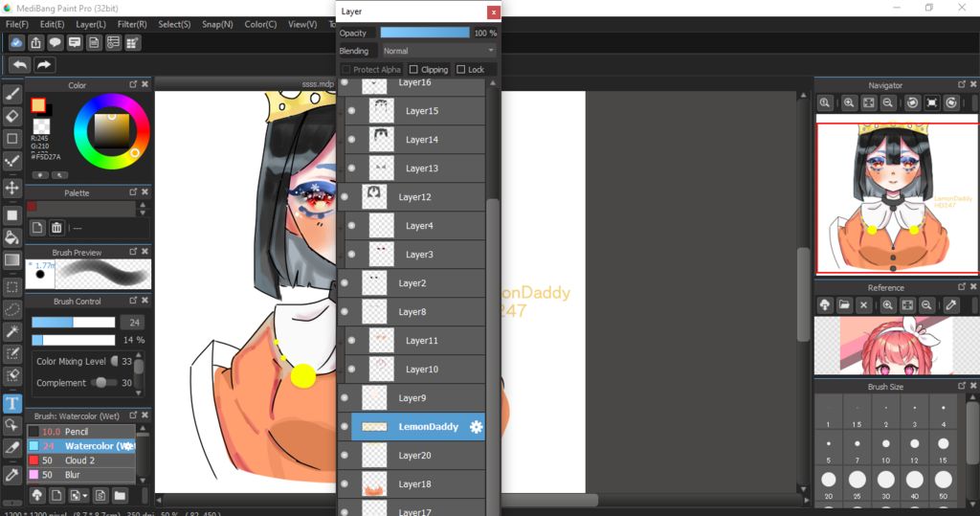This screenshot has width=980, height=516.
Task: Toggle visibility of the LemonDaddy layer
Action: point(345,427)
